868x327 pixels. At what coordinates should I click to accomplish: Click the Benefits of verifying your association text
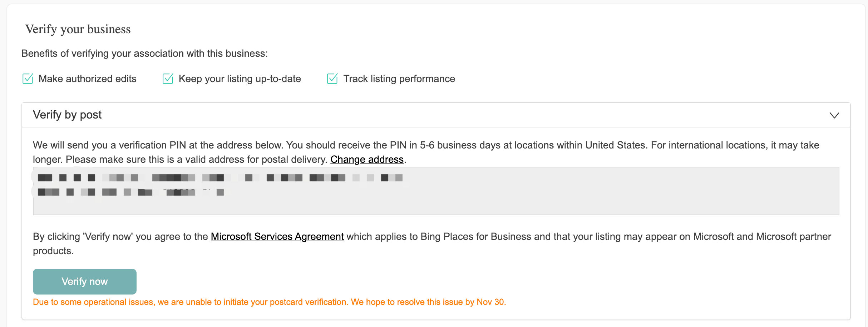pyautogui.click(x=144, y=54)
